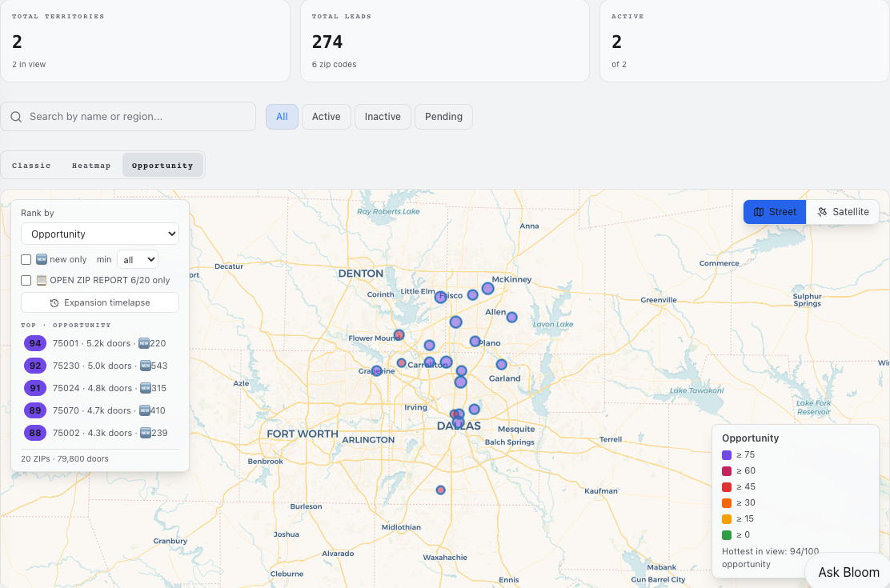Viewport: 890px width, 588px height.
Task: Select the 75002 · 4.3k doors row
Action: pyautogui.click(x=100, y=433)
